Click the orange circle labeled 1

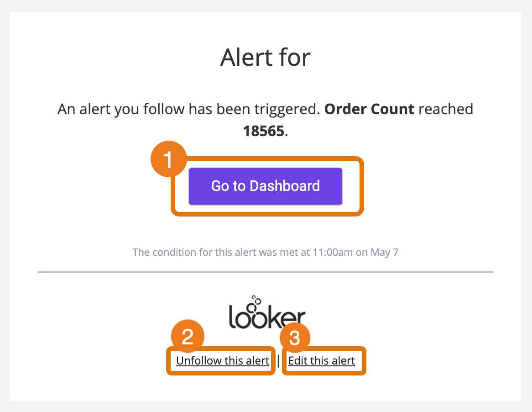tap(168, 158)
